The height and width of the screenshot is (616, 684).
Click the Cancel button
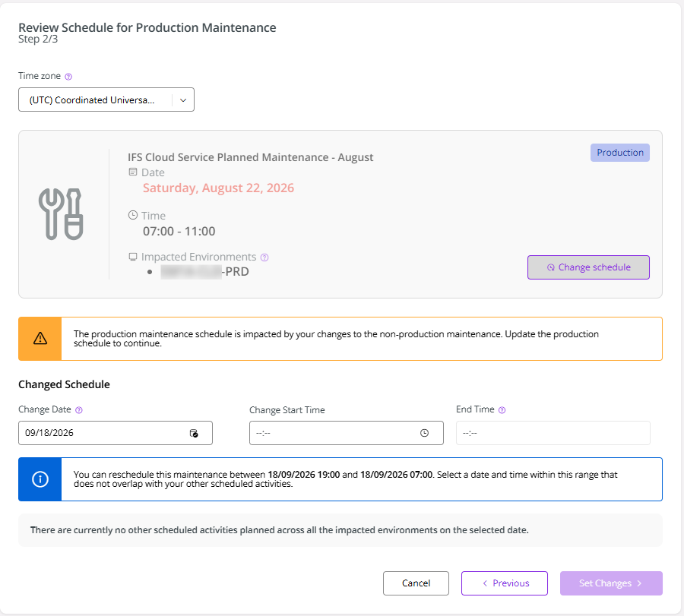[x=416, y=583]
